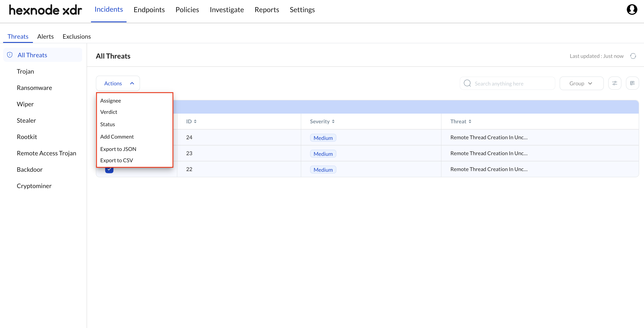Click the hexnode xdr logo

(45, 10)
